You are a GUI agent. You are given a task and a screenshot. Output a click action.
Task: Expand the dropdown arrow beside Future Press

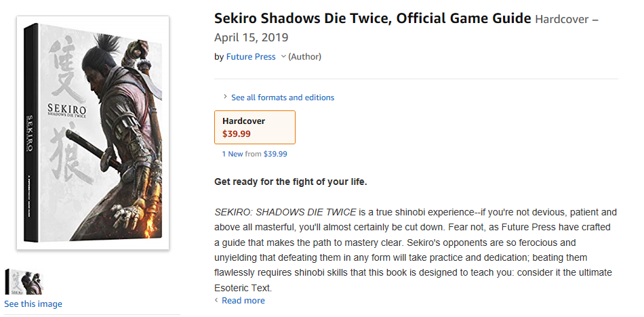(x=283, y=57)
